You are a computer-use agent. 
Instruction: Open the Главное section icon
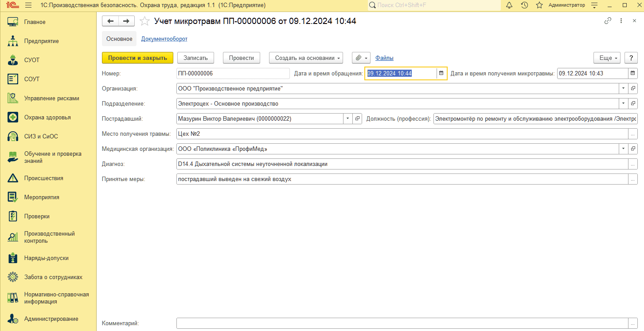click(13, 22)
